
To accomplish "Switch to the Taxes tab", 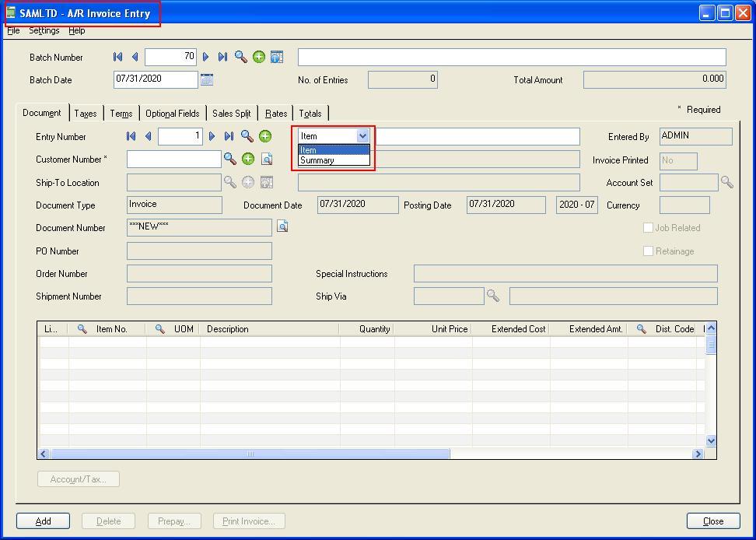I will 86,114.
